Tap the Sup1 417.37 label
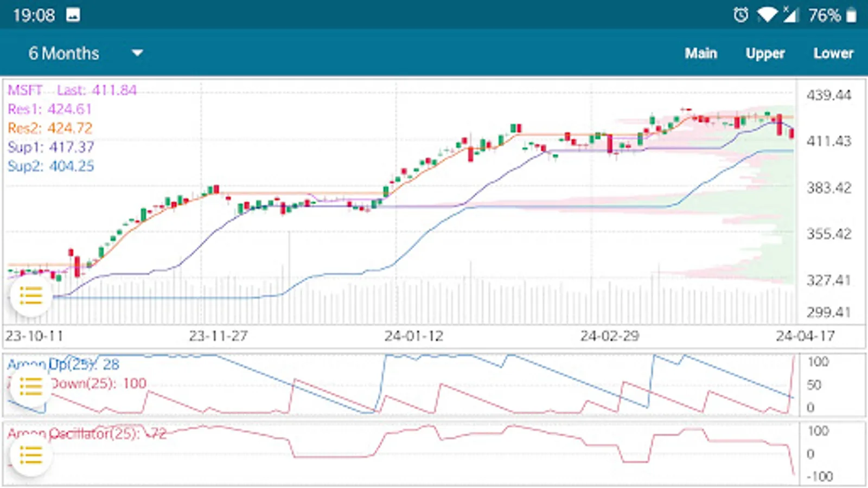The height and width of the screenshot is (488, 868). coord(50,147)
